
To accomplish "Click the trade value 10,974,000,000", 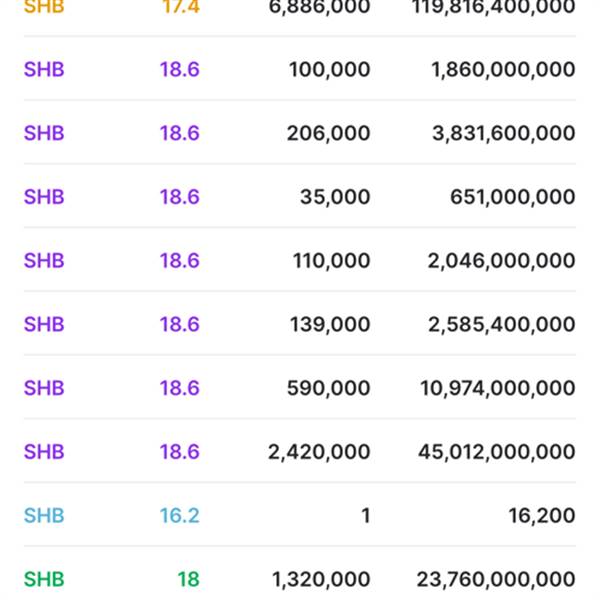I will click(x=497, y=388).
